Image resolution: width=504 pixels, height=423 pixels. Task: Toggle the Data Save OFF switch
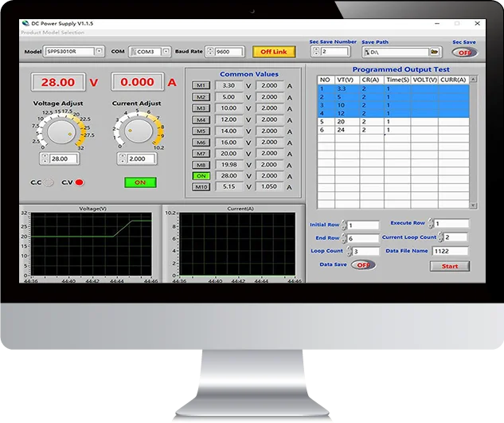(x=364, y=265)
